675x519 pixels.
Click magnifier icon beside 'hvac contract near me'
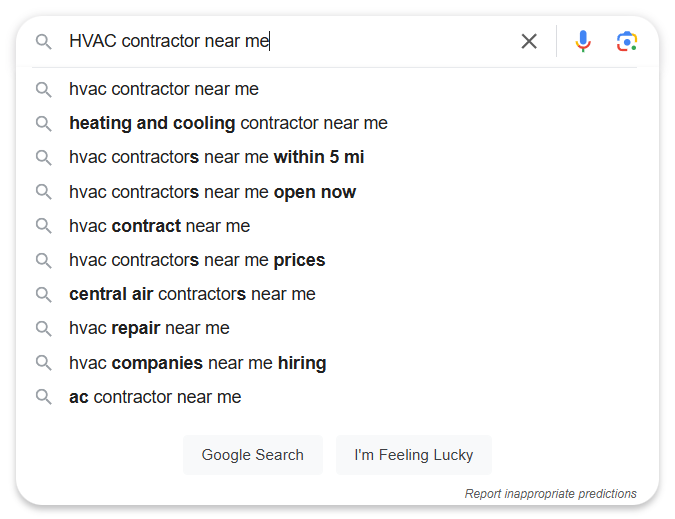pos(43,226)
